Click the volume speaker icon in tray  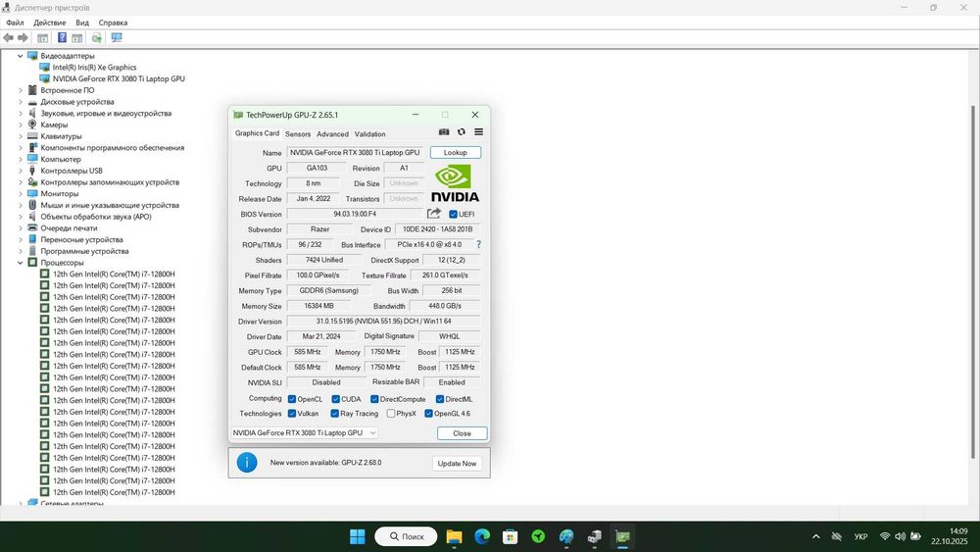[900, 536]
